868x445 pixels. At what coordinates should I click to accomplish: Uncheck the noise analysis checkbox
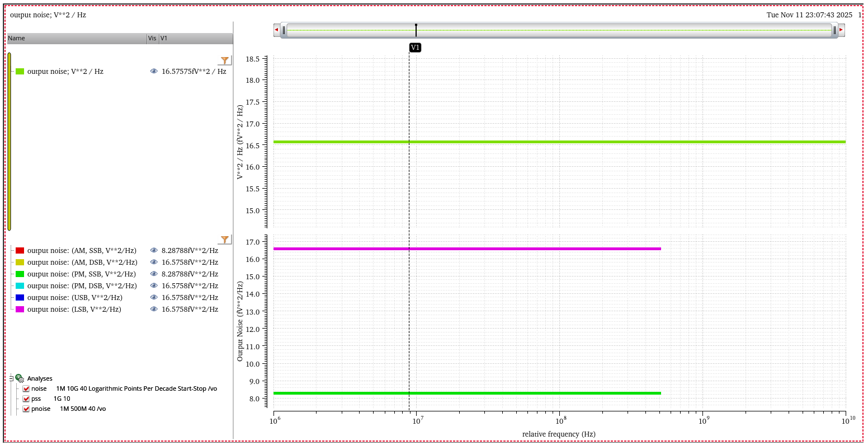[x=26, y=388]
